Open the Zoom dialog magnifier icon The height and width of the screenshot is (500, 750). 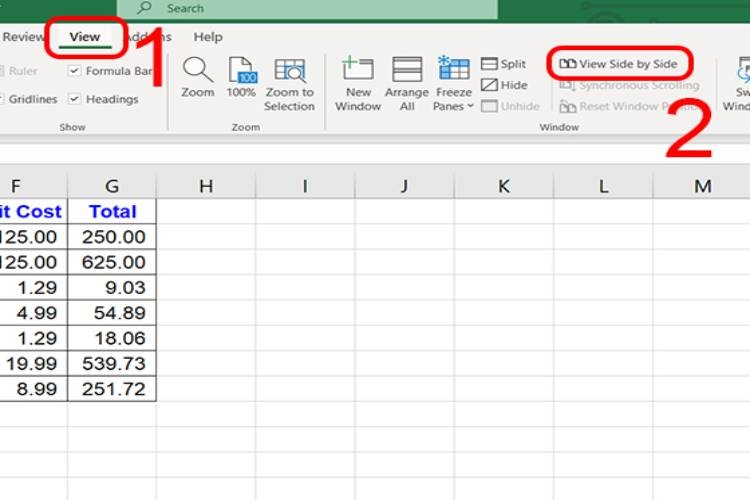(198, 69)
